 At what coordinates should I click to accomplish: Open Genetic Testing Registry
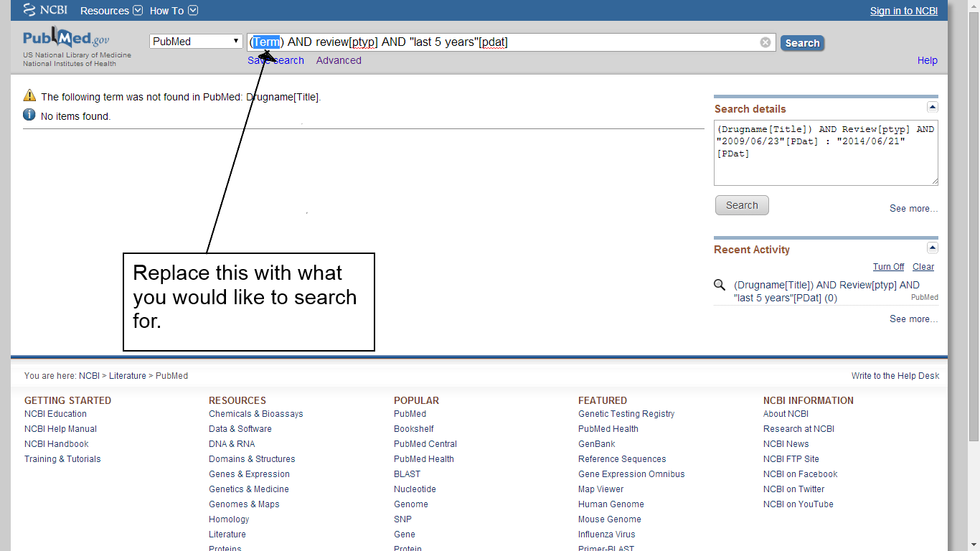(626, 414)
